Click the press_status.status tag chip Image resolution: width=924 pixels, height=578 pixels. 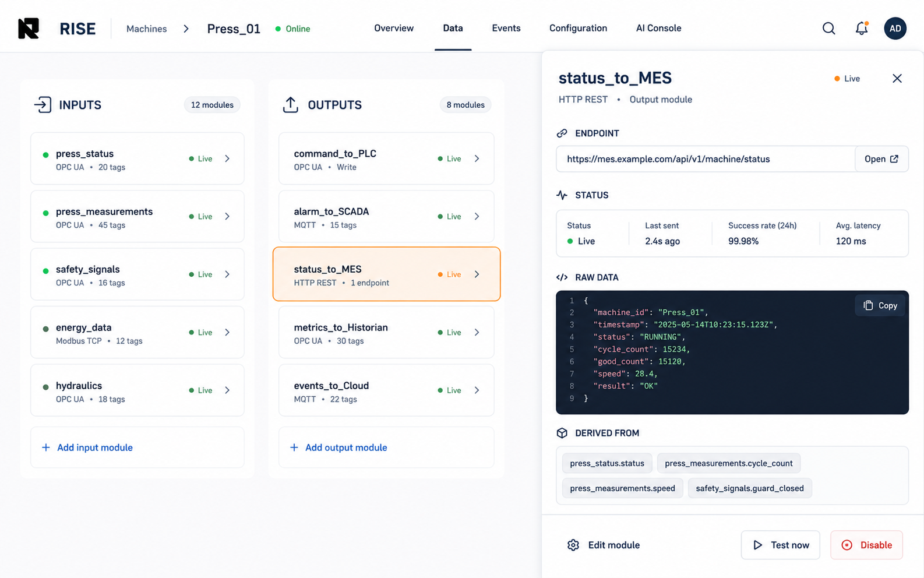point(607,463)
